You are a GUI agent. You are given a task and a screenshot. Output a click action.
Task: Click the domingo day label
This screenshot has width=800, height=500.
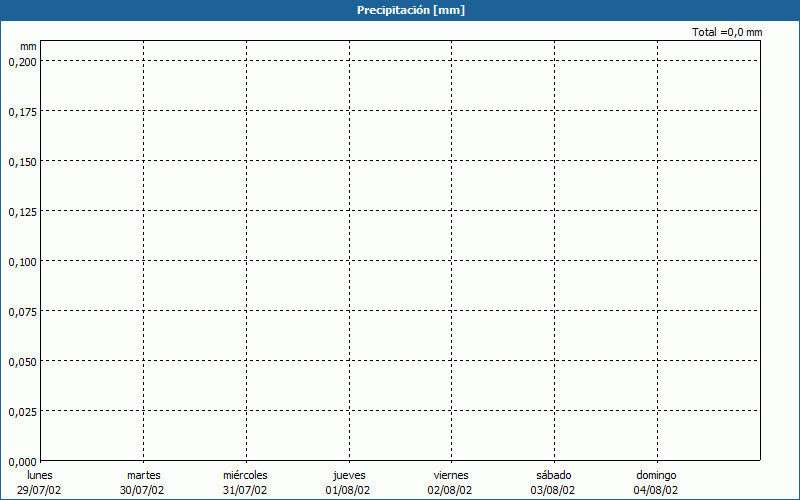click(x=656, y=475)
